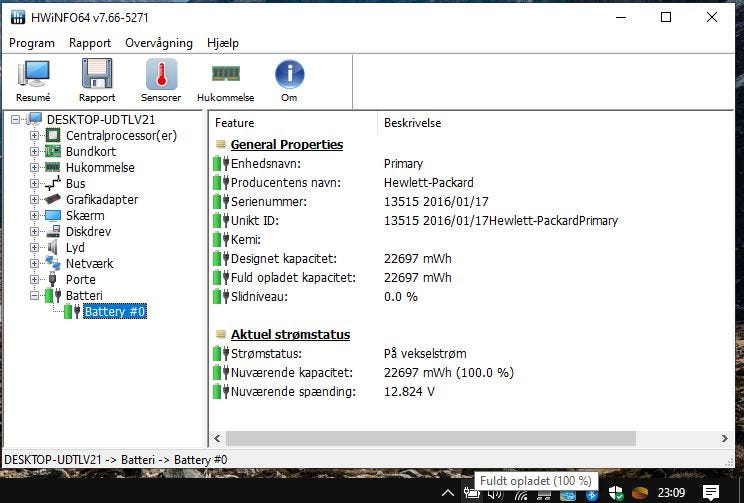The image size is (744, 503).
Task: Expand the Netværk tree node
Action: [34, 263]
